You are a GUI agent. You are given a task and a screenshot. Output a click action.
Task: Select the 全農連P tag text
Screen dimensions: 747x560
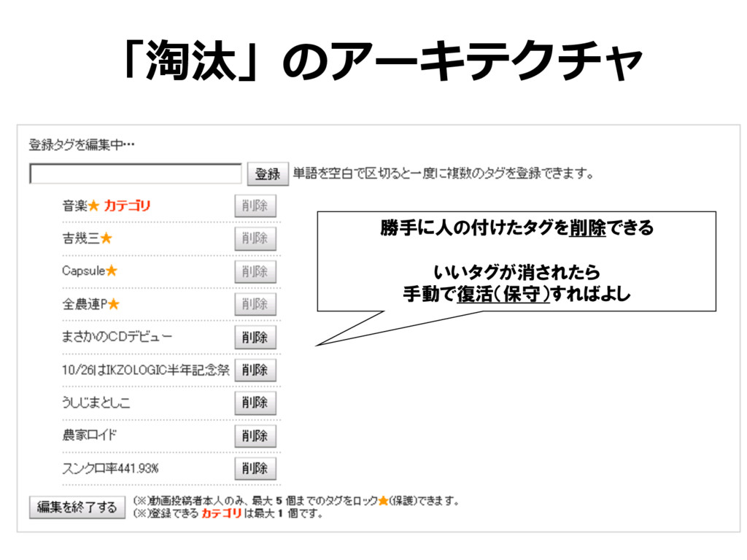tap(85, 304)
